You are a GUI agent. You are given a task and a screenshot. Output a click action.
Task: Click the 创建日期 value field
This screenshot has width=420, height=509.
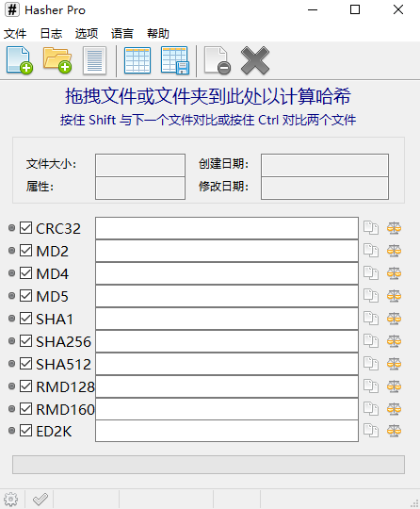pos(325,165)
